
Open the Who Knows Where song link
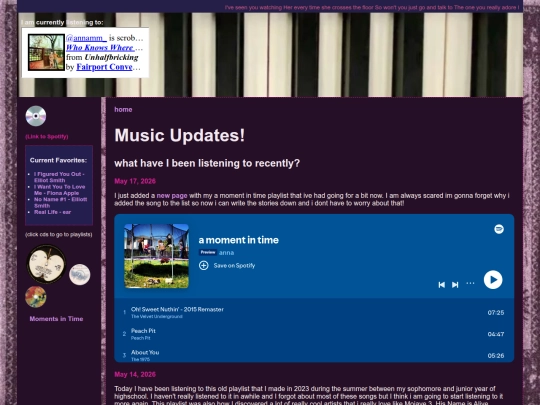pos(100,48)
